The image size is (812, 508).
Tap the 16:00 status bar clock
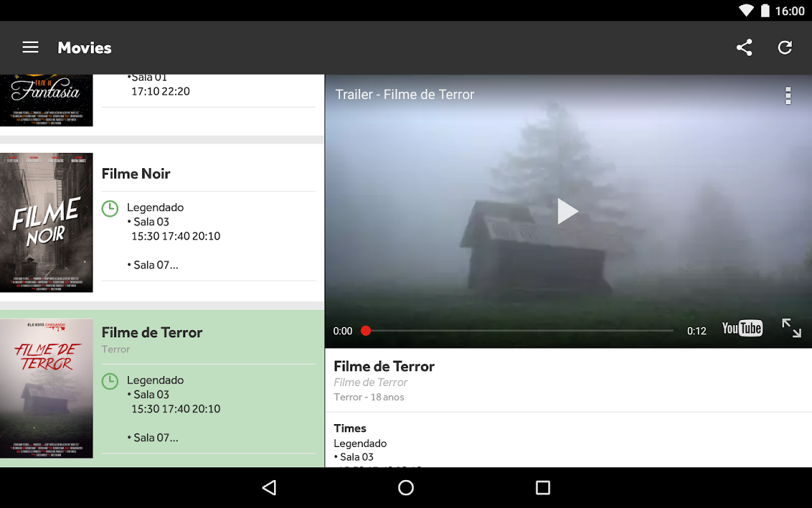tap(790, 11)
